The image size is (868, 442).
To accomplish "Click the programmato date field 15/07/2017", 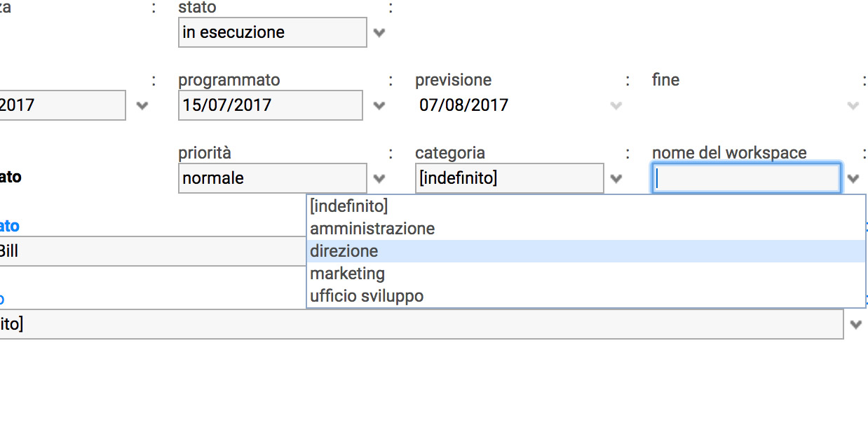I will coord(271,105).
